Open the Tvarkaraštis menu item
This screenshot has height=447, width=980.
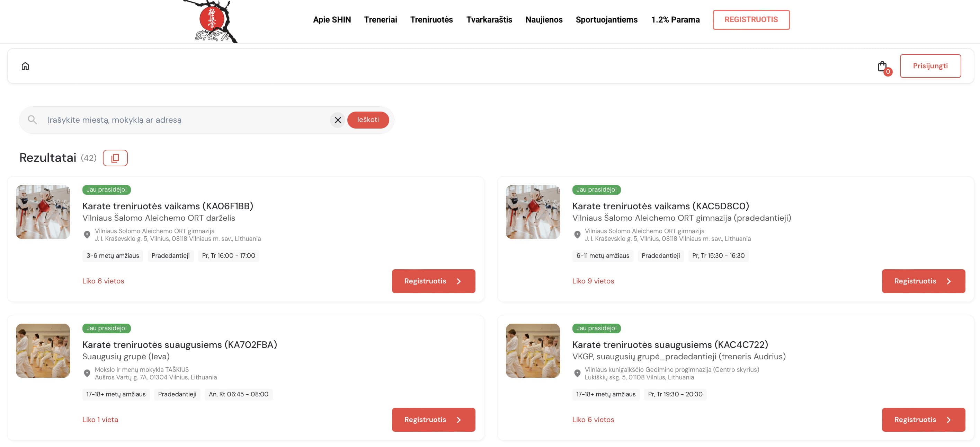click(490, 20)
